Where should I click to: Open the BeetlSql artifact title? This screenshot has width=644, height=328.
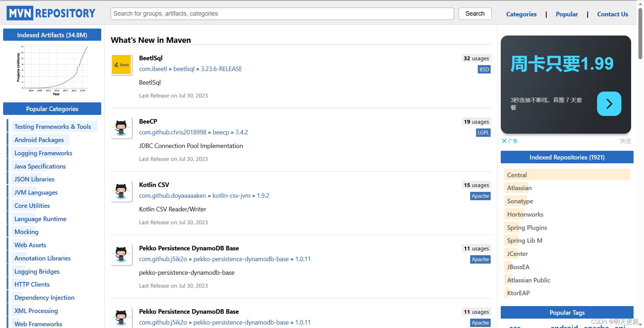(151, 58)
